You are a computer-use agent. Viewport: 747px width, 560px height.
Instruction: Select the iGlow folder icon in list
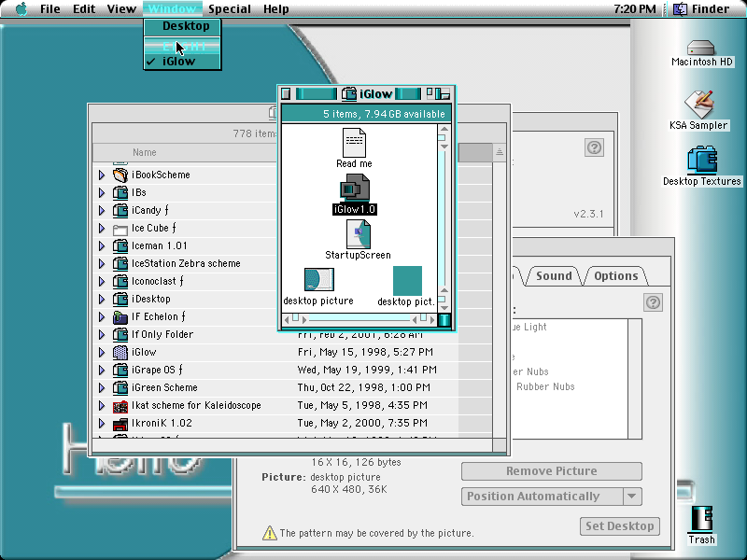click(120, 352)
